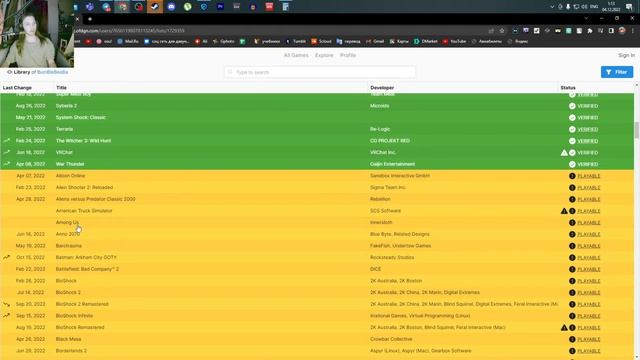Open the Profile menu item
Image resolution: width=640 pixels, height=360 pixels.
pyautogui.click(x=348, y=55)
